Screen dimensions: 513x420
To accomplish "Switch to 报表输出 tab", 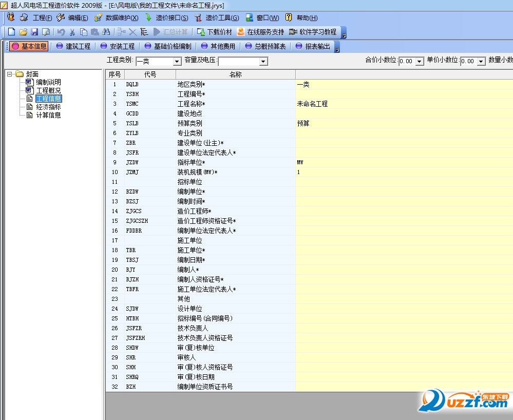I will coord(313,46).
